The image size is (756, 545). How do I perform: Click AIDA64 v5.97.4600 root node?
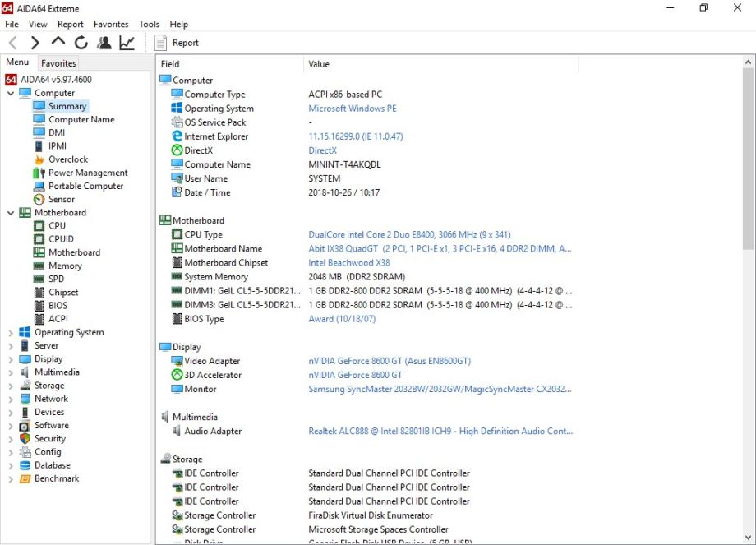[56, 80]
